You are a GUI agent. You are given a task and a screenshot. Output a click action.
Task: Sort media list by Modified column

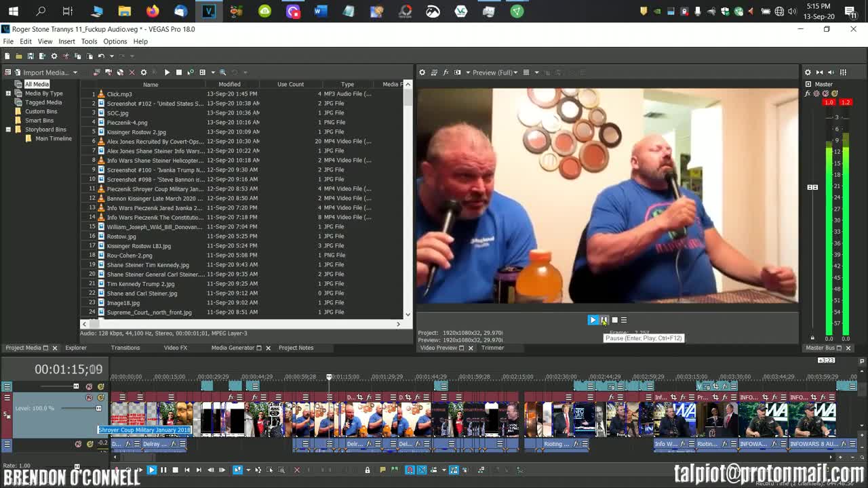[229, 84]
